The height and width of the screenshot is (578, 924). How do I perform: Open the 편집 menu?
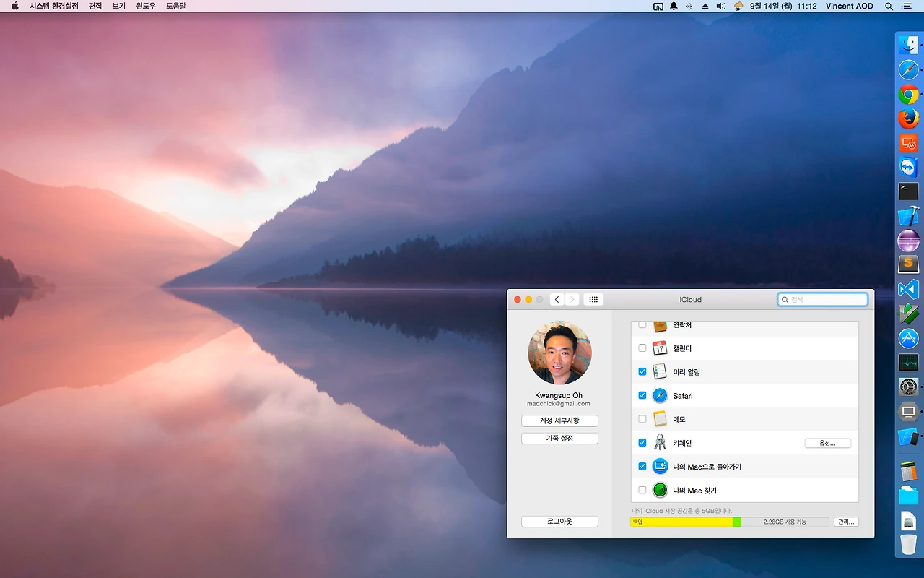tap(95, 6)
